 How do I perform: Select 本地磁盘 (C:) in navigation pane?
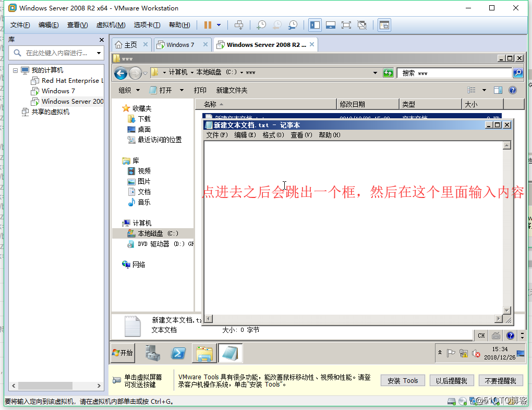(x=153, y=233)
